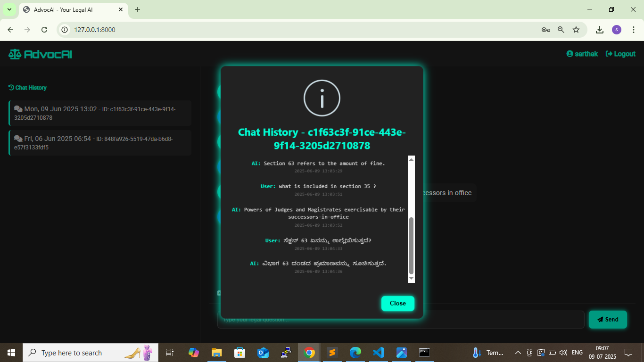This screenshot has width=644, height=362.
Task: Open File Explorer from taskbar
Action: 216,353
